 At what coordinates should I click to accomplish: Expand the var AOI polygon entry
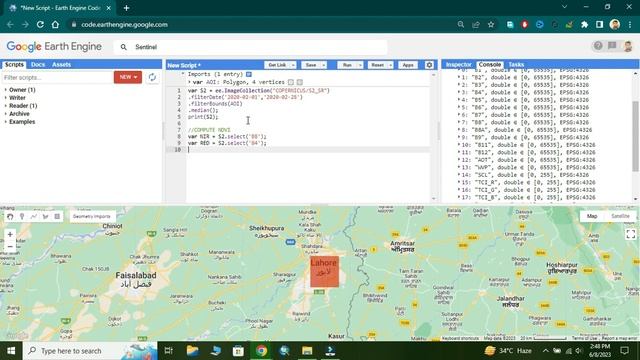click(189, 82)
